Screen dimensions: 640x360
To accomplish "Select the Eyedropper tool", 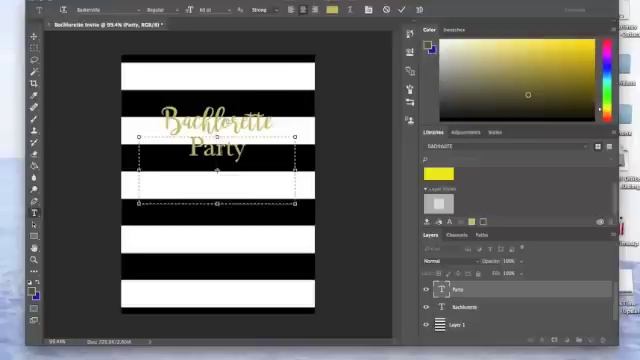I will 34,96.
